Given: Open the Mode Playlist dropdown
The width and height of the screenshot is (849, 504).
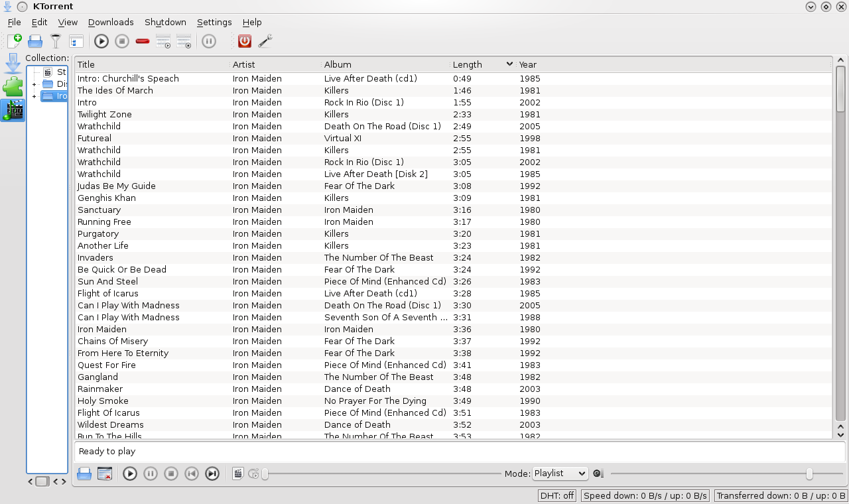Looking at the screenshot, I should (x=560, y=473).
